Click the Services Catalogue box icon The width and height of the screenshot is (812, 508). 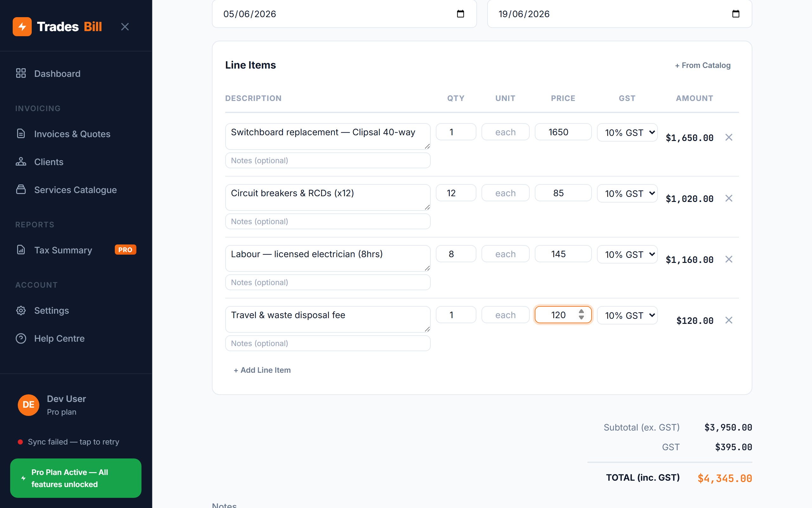21,190
